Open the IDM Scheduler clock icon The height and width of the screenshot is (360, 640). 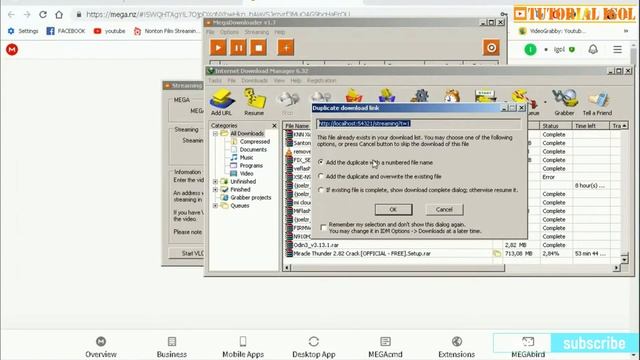pos(452,96)
